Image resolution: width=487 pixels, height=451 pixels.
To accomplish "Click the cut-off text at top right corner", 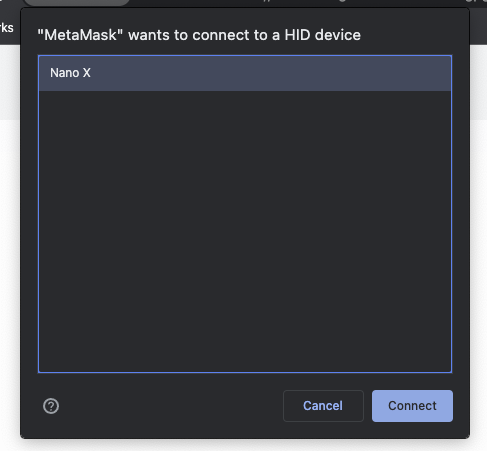I will [476, 1].
